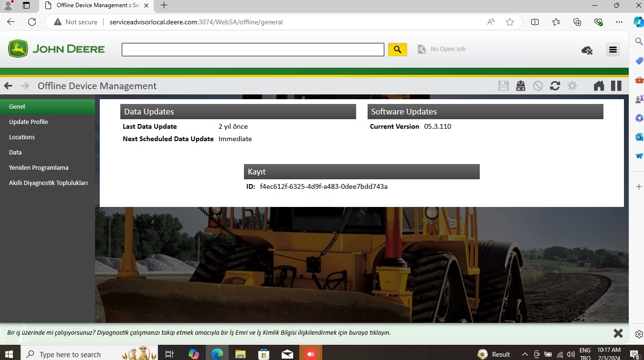
Task: Click the yellow search magnifier button
Action: click(397, 49)
